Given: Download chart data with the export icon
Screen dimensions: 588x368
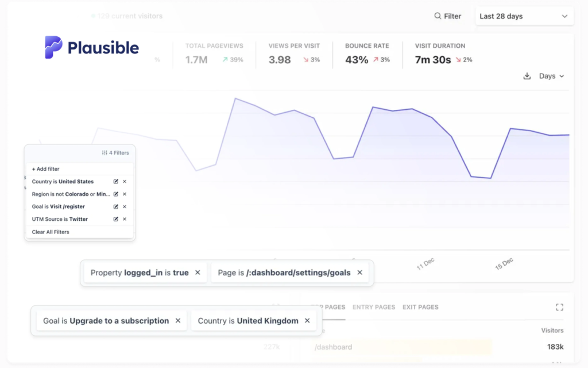Looking at the screenshot, I should click(x=527, y=76).
